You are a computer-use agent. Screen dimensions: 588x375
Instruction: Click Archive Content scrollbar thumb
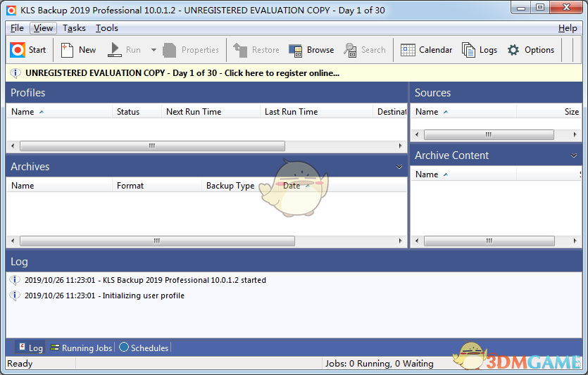pyautogui.click(x=489, y=241)
